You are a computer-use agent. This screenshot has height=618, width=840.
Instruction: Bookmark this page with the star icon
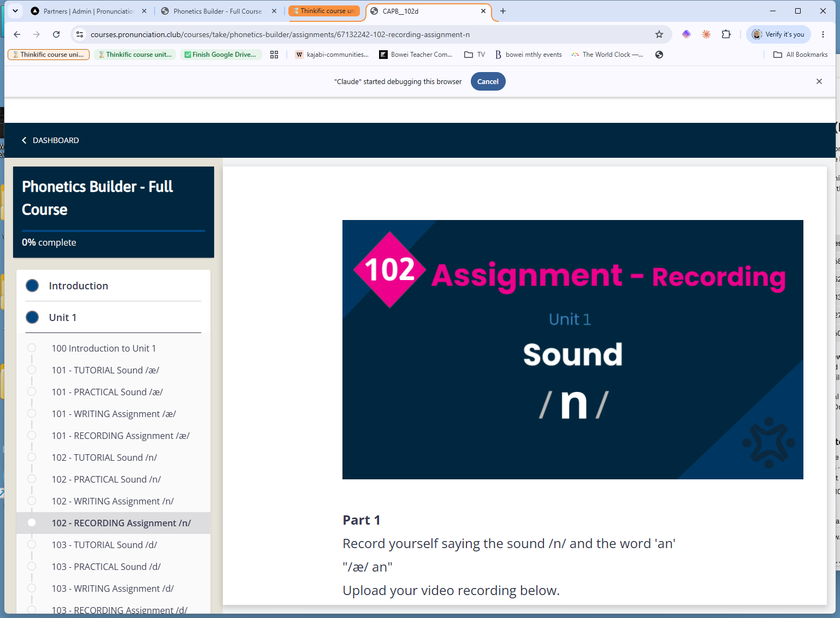[x=659, y=34]
